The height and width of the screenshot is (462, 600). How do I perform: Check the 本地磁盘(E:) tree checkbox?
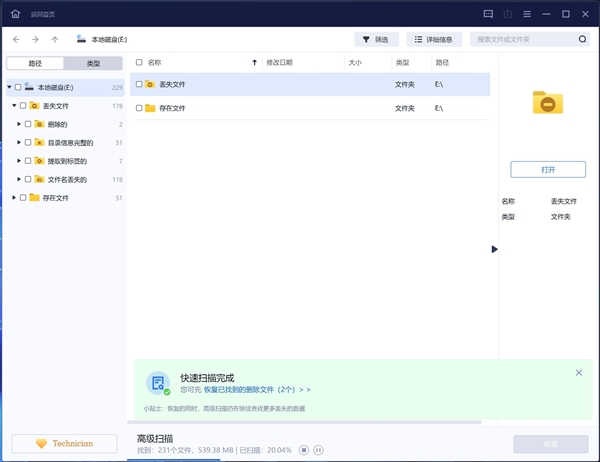pos(18,87)
